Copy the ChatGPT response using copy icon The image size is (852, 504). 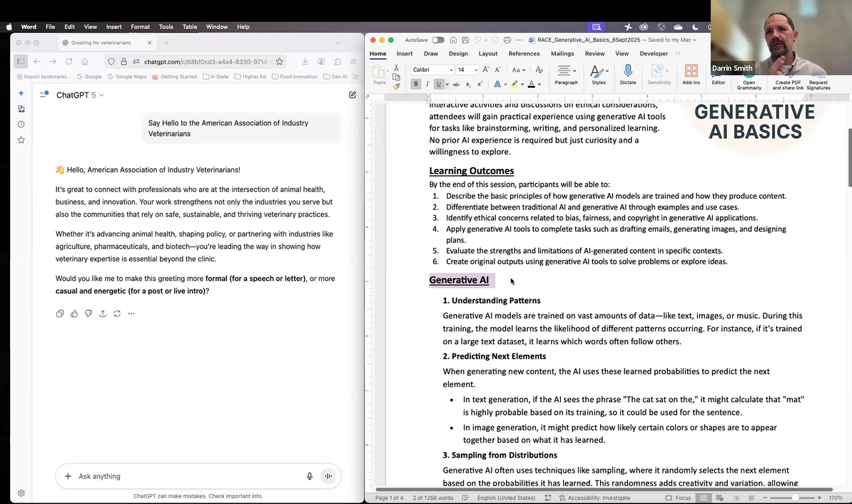click(60, 313)
